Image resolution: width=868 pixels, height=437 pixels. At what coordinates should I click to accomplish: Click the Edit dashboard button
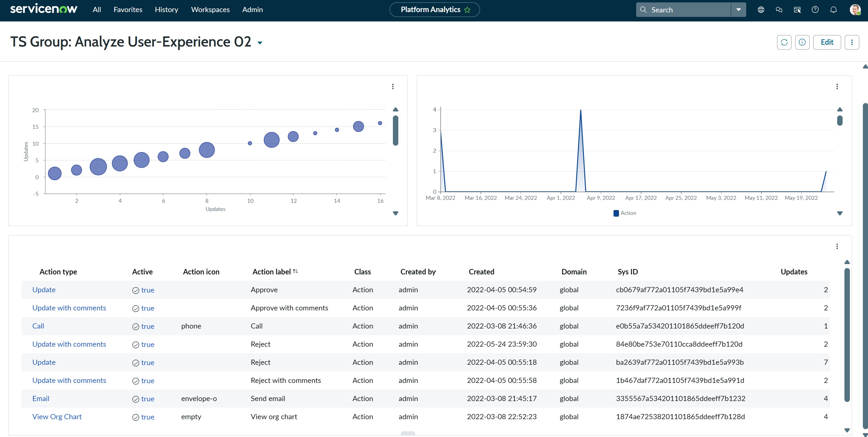coord(827,42)
